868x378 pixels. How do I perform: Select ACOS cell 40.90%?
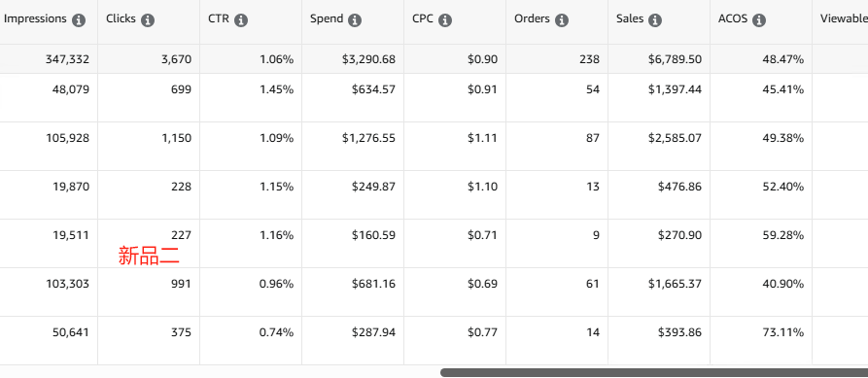pos(782,284)
